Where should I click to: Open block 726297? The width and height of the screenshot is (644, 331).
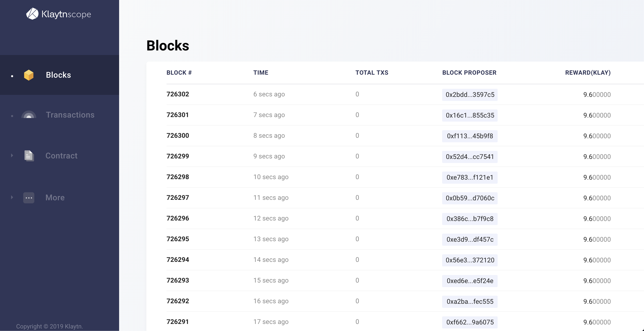(178, 198)
